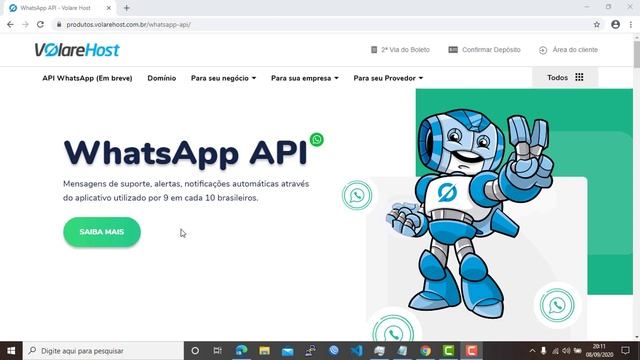This screenshot has height=360, width=640.
Task: Open File Explorer from the taskbar
Action: [264, 351]
